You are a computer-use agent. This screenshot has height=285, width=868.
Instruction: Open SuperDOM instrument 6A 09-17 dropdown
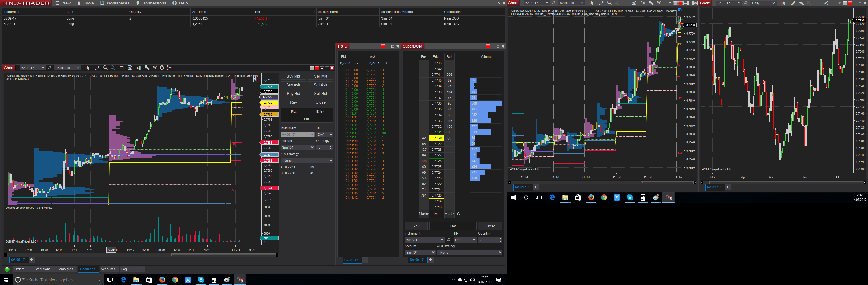coord(424,240)
